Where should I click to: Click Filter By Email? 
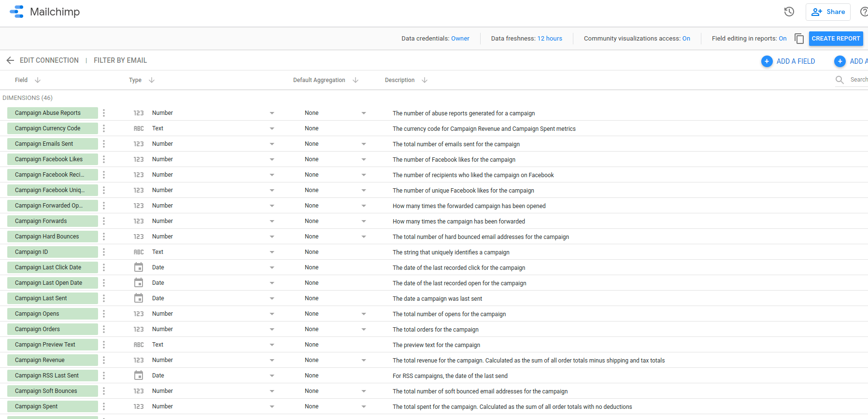pyautogui.click(x=120, y=60)
